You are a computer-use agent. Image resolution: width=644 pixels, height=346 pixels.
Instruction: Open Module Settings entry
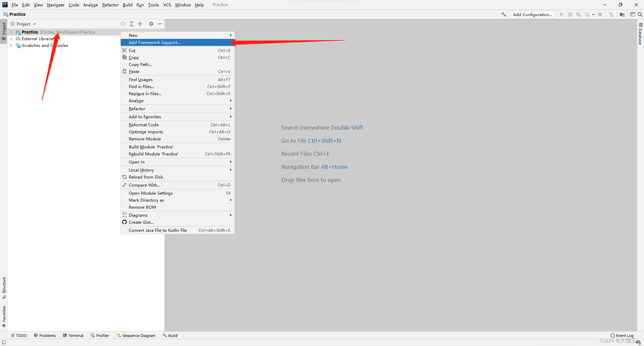177,193
